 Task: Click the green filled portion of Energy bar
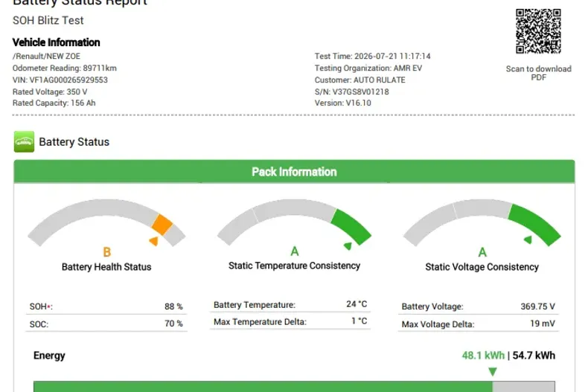[263, 386]
